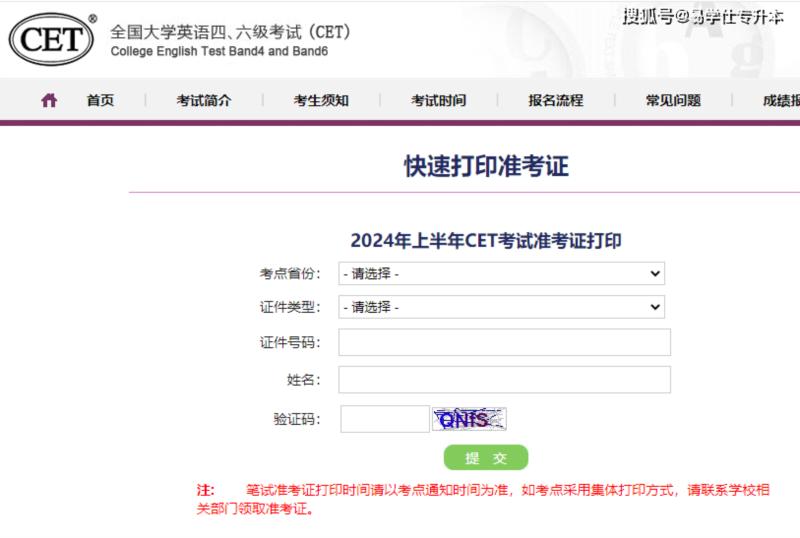The height and width of the screenshot is (538, 800).
Task: Expand the 证件类型 dropdown
Action: click(x=502, y=307)
